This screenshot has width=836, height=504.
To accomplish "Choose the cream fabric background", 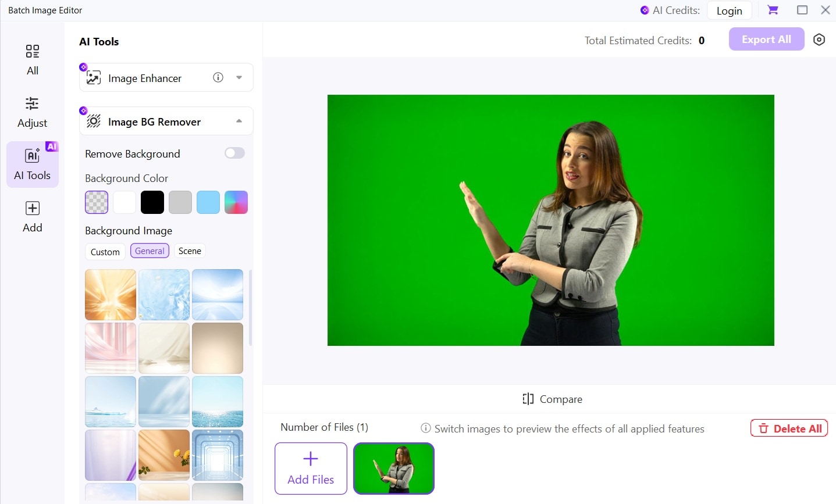I will [x=164, y=348].
